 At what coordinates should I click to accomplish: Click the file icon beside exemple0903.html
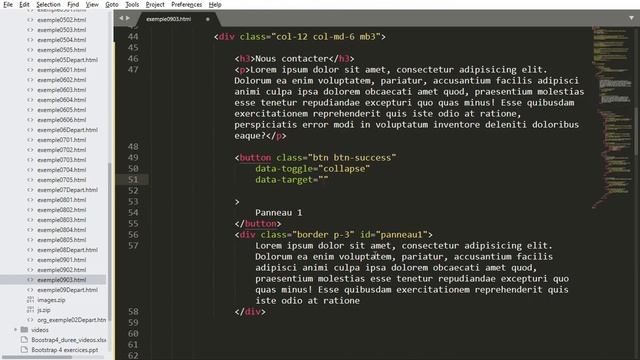30,280
